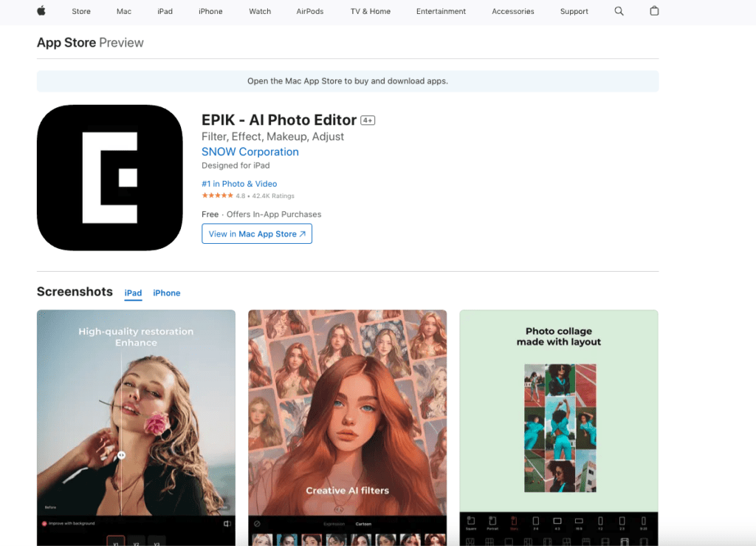Open the TV & Home menu
The height and width of the screenshot is (546, 756).
(371, 11)
